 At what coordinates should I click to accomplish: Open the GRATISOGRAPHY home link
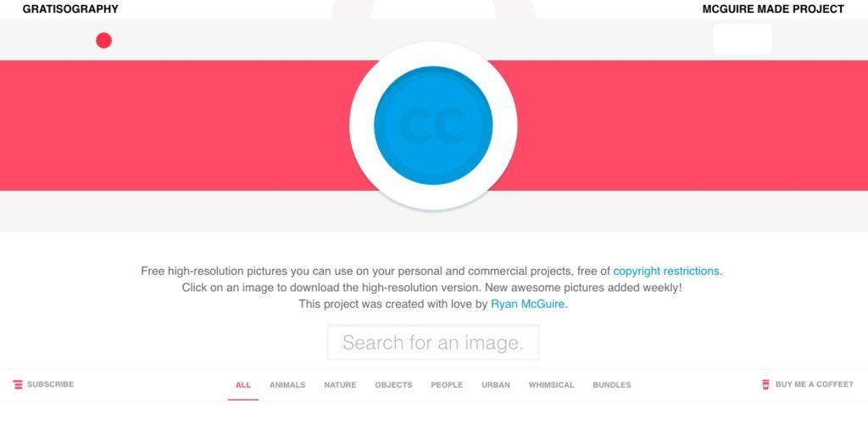(x=70, y=8)
